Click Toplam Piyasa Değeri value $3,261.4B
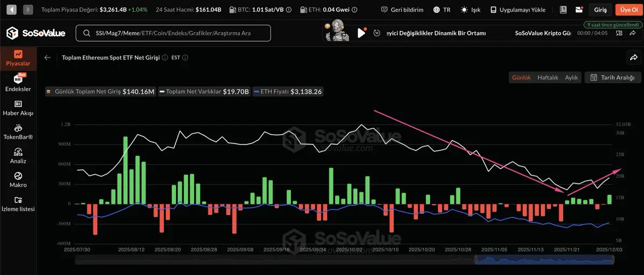The height and width of the screenshot is (275, 644). (x=113, y=10)
